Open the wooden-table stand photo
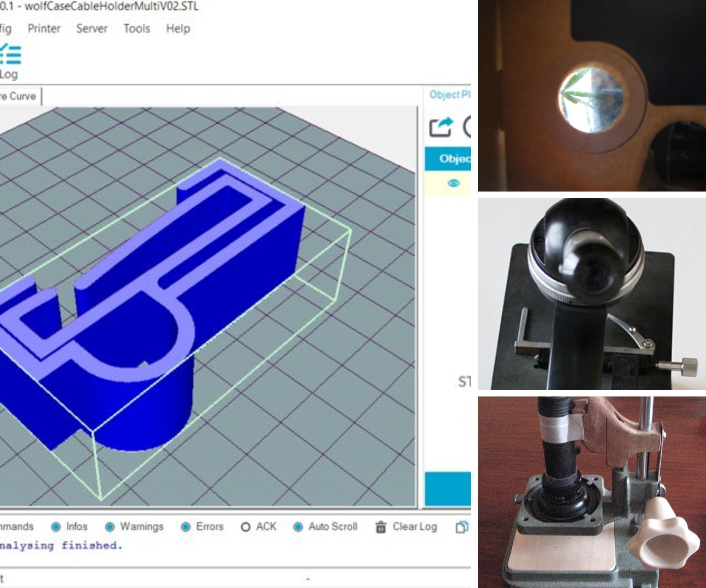706x588 pixels. pos(592,492)
